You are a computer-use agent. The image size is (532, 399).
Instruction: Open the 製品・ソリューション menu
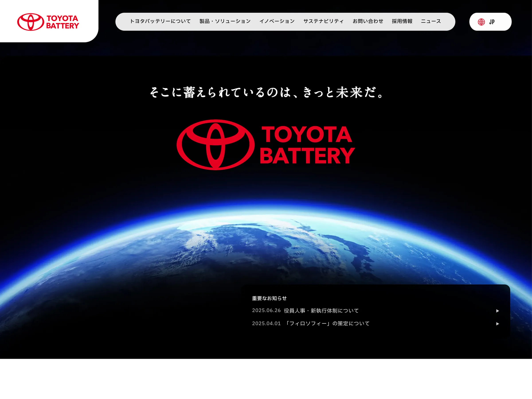pyautogui.click(x=224, y=22)
